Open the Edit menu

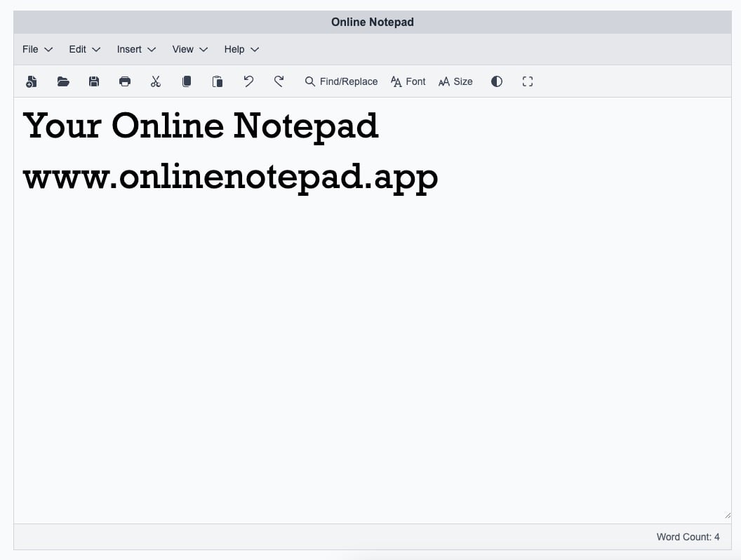pos(84,49)
